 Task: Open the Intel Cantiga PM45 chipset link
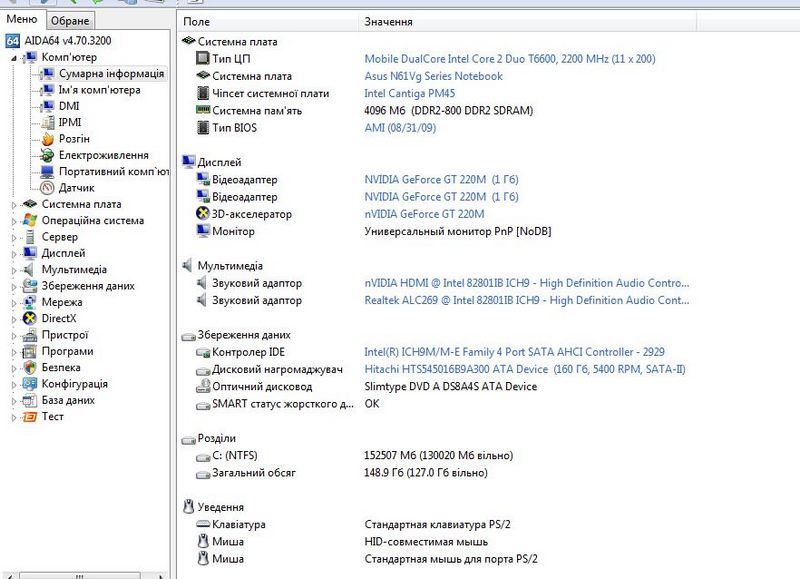(411, 93)
